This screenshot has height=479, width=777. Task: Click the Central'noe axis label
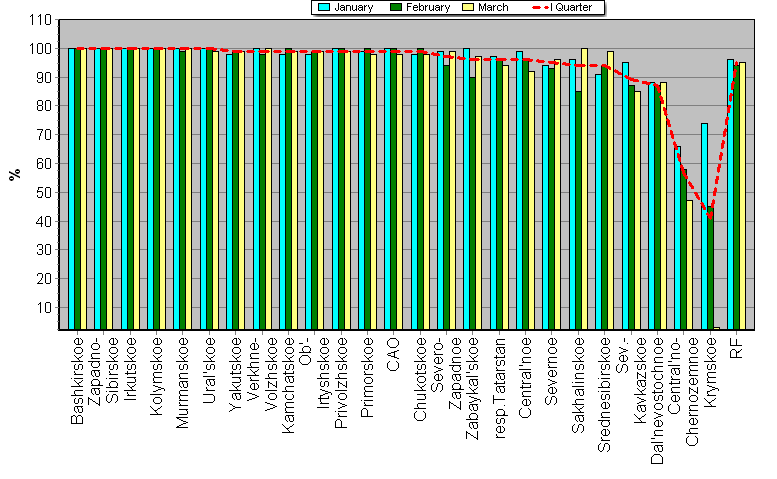click(x=525, y=377)
